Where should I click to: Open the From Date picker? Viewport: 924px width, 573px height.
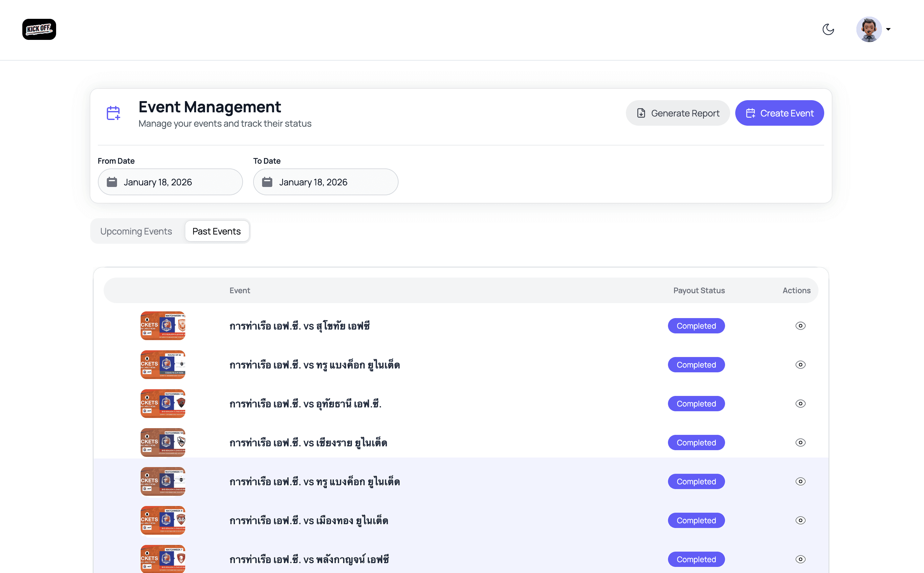170,182
